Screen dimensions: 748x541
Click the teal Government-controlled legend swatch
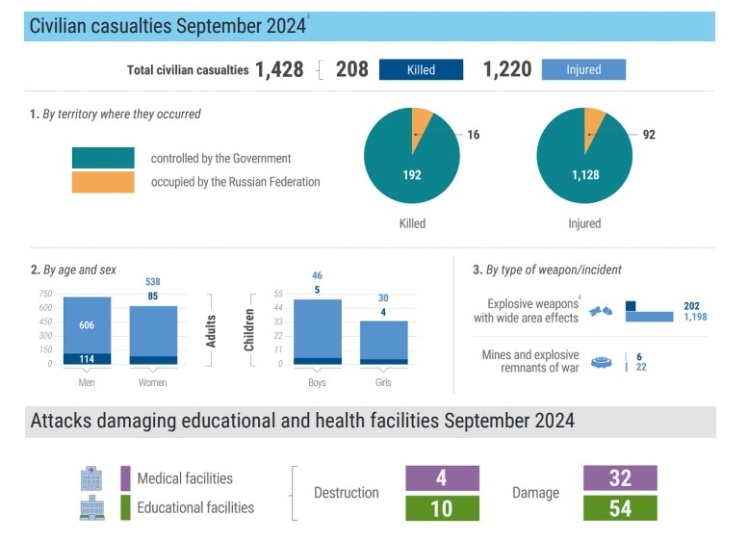[102, 158]
